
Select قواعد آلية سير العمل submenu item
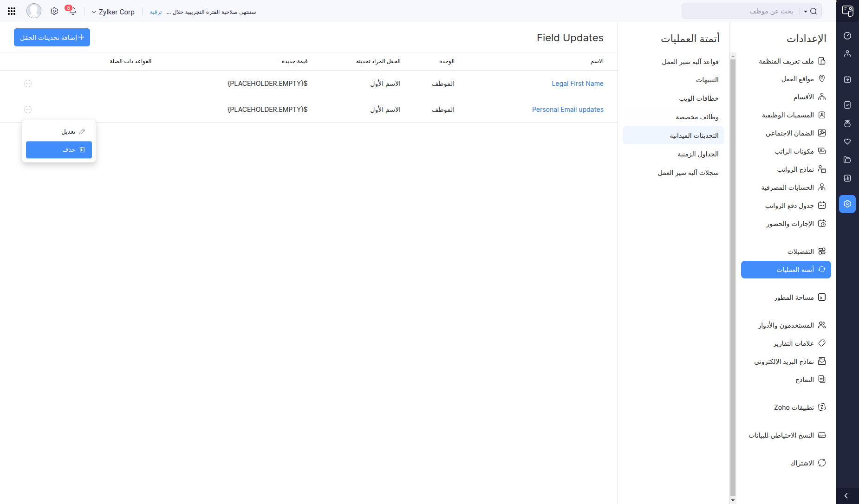690,62
